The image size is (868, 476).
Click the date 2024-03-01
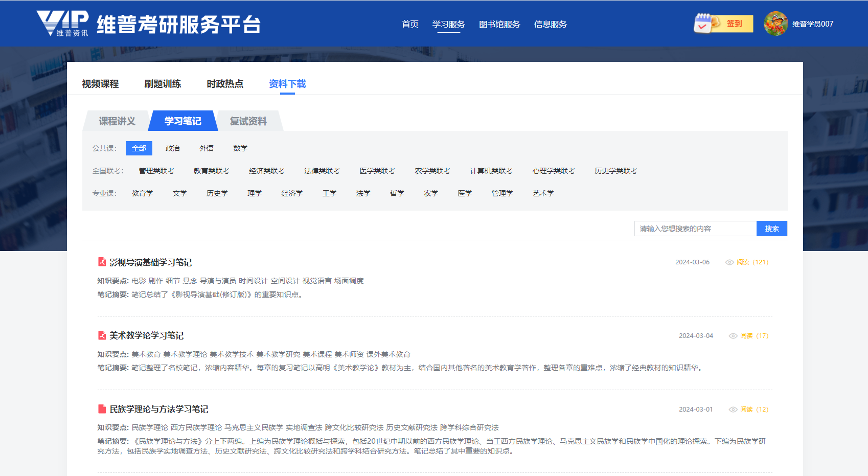click(x=696, y=410)
